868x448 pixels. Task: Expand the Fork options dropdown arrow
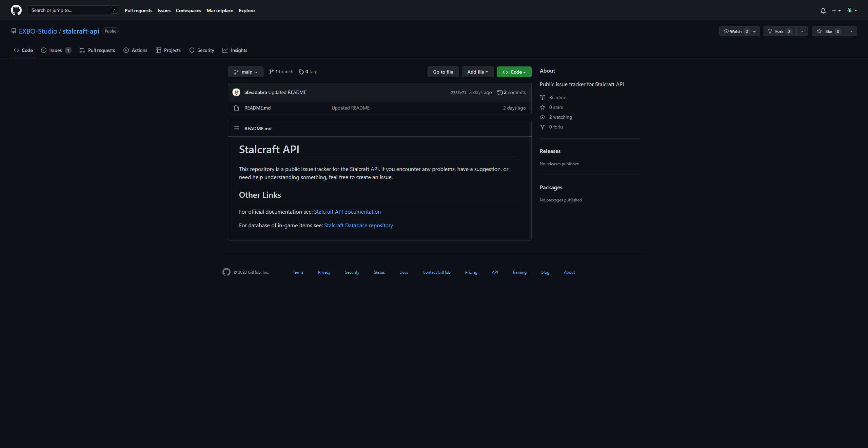802,31
